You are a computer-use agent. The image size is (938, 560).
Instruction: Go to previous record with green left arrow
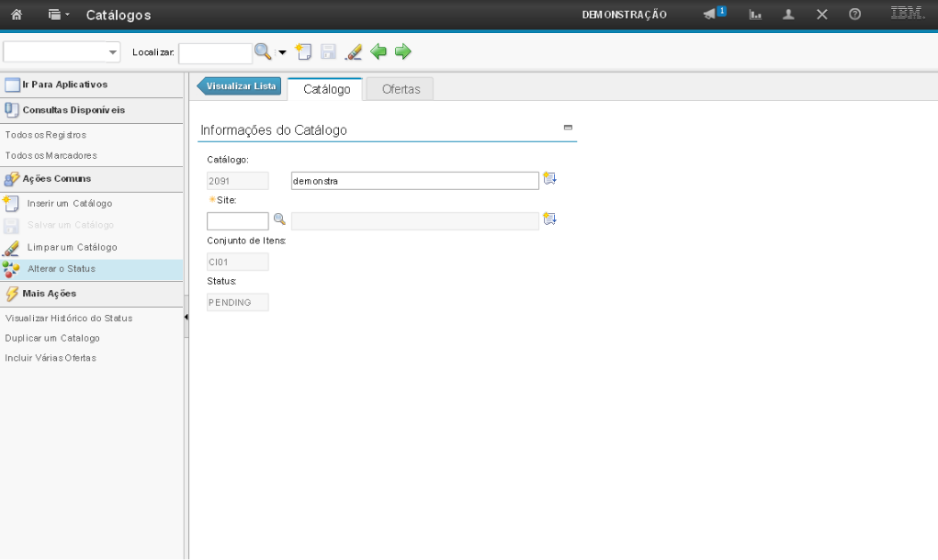(x=379, y=52)
